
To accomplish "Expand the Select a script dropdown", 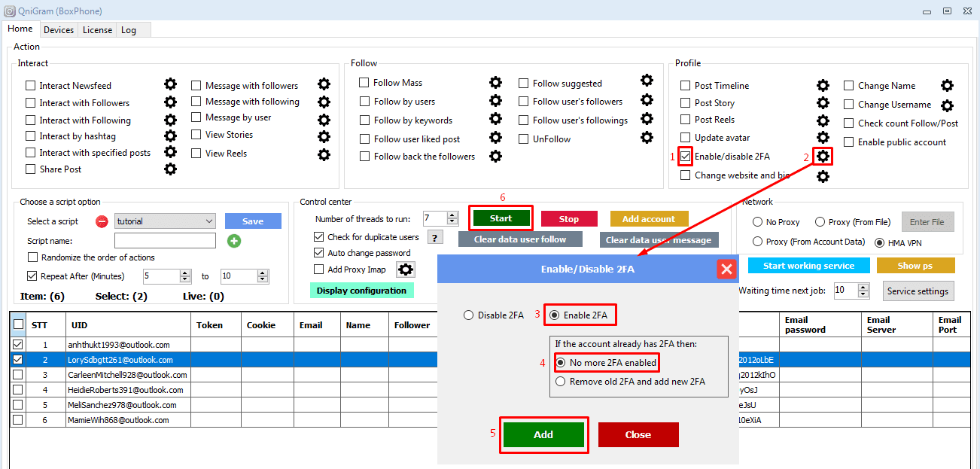I will coord(208,221).
